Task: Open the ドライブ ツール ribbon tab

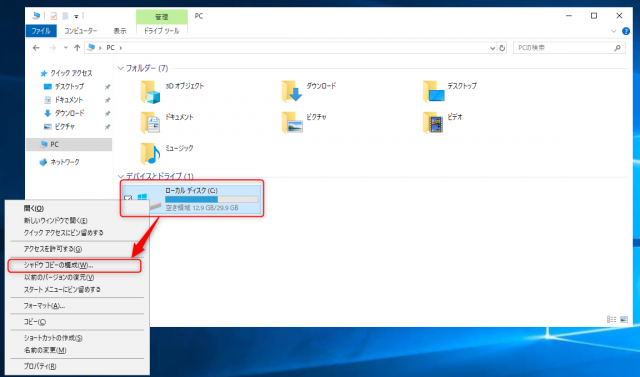Action: tap(162, 31)
